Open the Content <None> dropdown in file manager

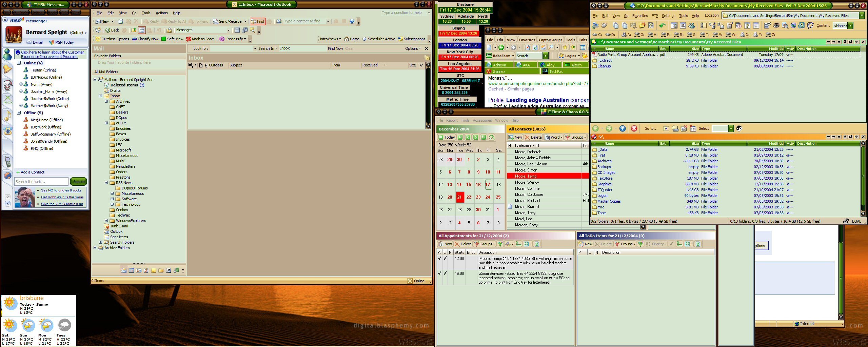(850, 26)
